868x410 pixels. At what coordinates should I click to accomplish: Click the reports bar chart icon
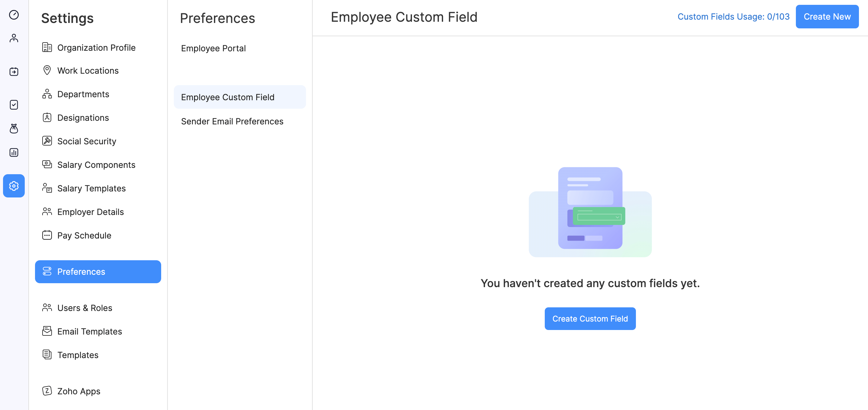click(14, 152)
